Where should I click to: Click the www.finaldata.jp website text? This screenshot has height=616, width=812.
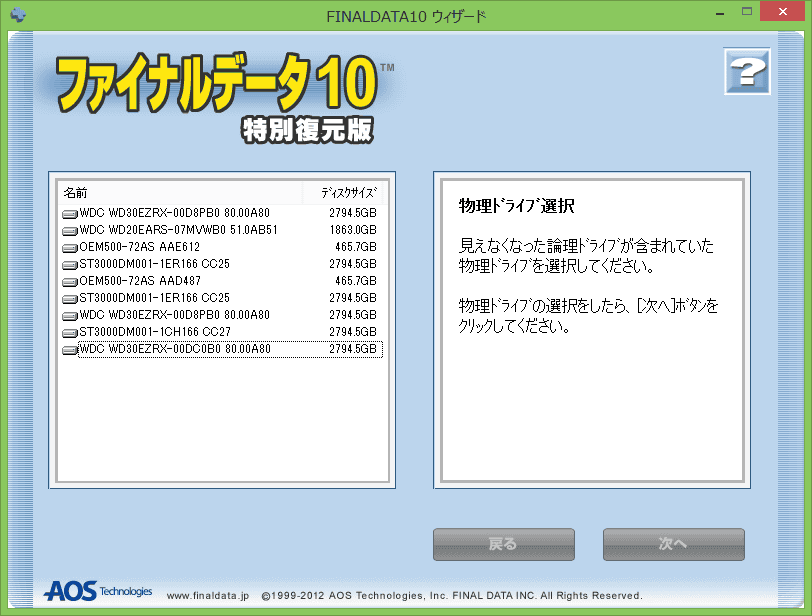click(x=208, y=596)
